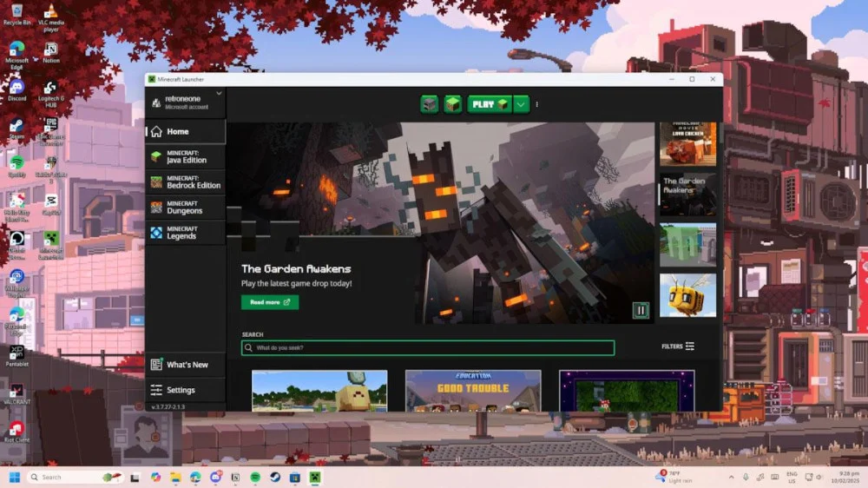Open the Notion desktop shortcut
868x488 pixels.
(51, 53)
